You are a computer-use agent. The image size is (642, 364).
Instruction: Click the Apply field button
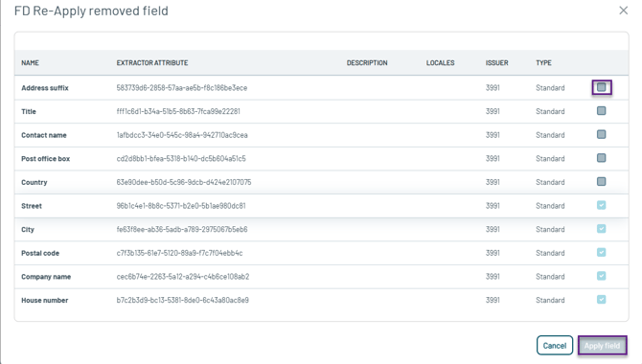[602, 346]
